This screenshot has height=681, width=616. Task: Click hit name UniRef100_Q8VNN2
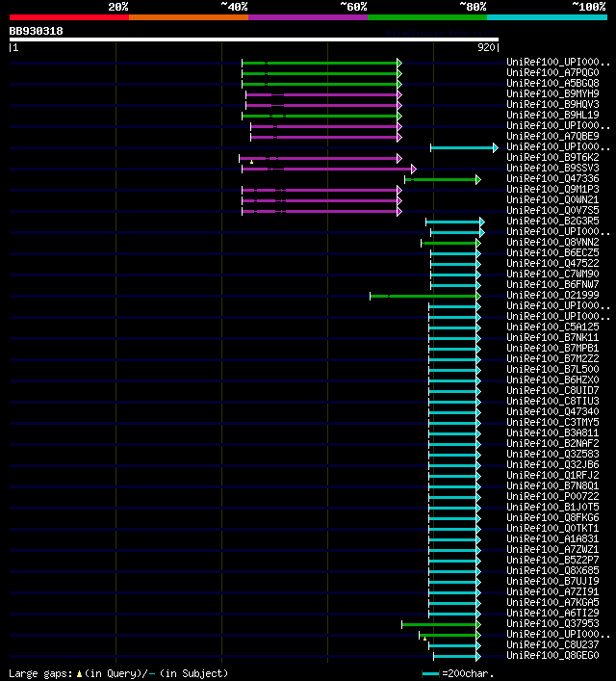[x=552, y=242]
